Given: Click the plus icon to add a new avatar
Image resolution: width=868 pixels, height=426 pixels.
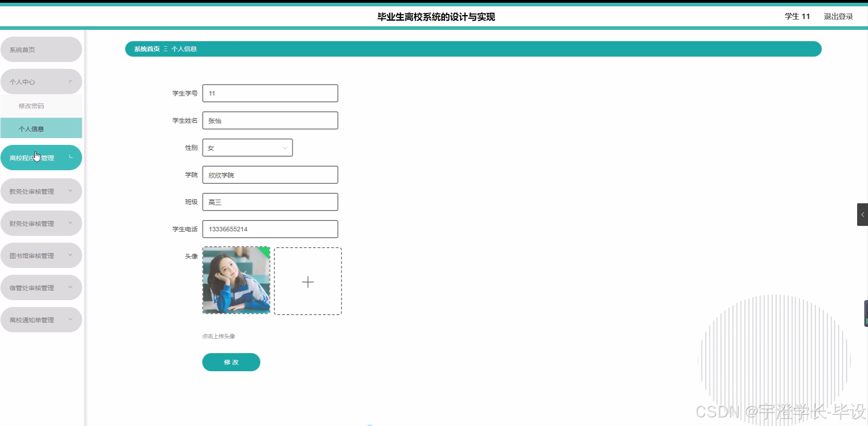Looking at the screenshot, I should coord(308,281).
